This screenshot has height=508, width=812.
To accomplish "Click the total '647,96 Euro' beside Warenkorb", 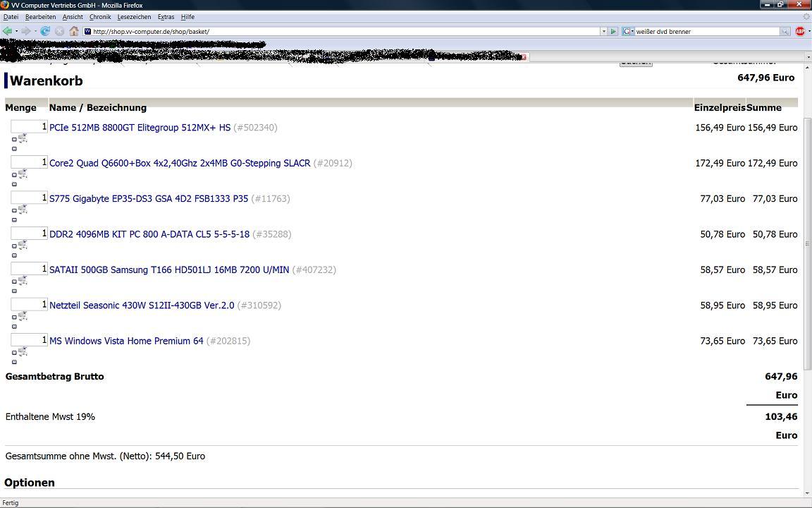I will pyautogui.click(x=766, y=78).
